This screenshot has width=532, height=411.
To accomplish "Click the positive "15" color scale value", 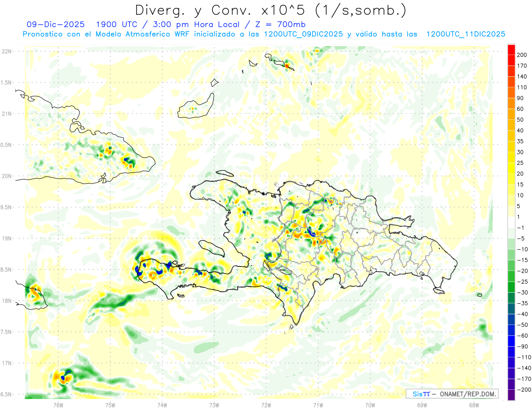I will [520, 185].
